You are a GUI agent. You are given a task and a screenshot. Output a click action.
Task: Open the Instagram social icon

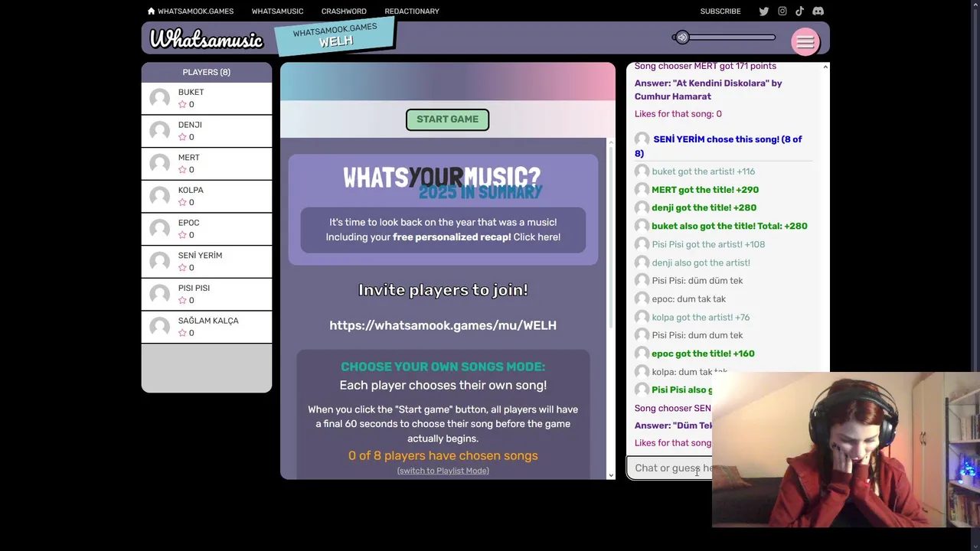(x=782, y=11)
